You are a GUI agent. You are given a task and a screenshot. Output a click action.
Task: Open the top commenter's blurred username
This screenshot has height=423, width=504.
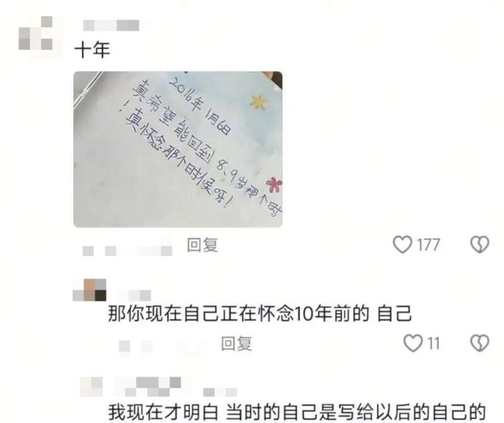click(112, 25)
